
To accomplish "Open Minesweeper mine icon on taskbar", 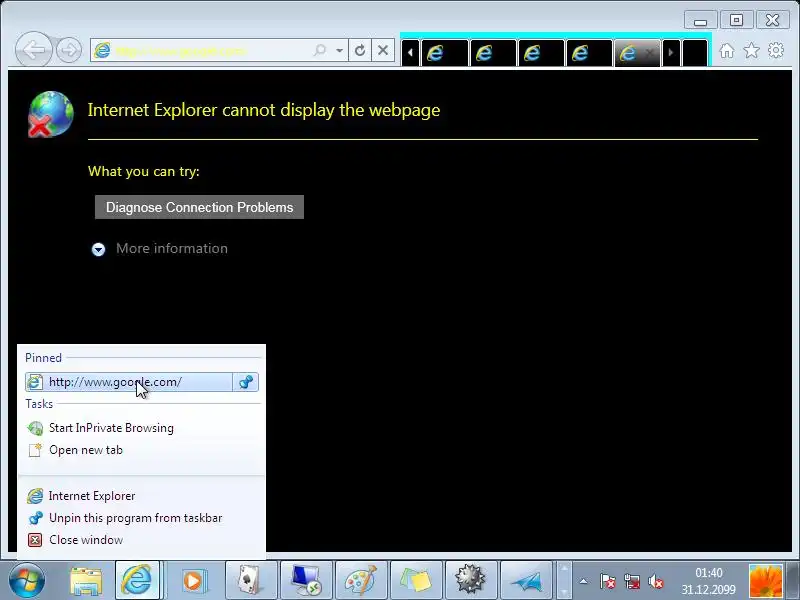I will click(470, 581).
